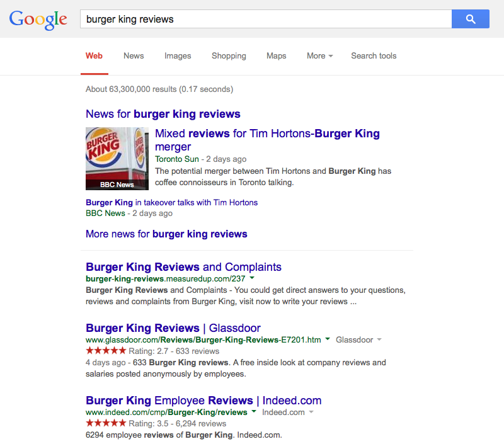
Task: Open the Maps tab
Action: click(276, 56)
